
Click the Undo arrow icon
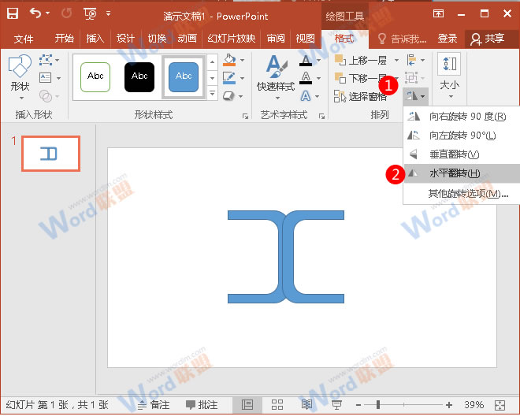35,13
